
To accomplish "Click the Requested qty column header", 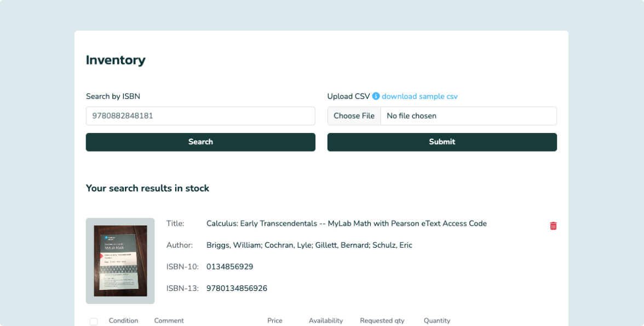I will point(382,321).
